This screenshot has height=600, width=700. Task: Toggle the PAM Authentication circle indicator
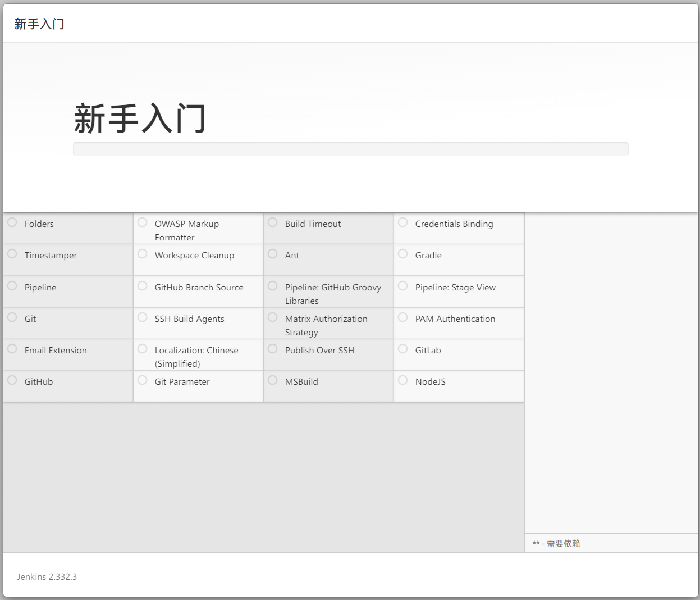coord(403,317)
